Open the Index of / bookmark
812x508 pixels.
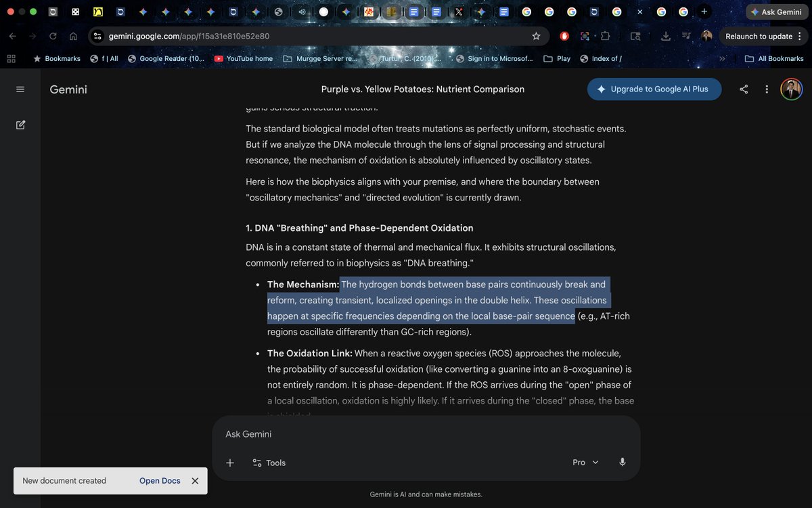[x=601, y=59]
